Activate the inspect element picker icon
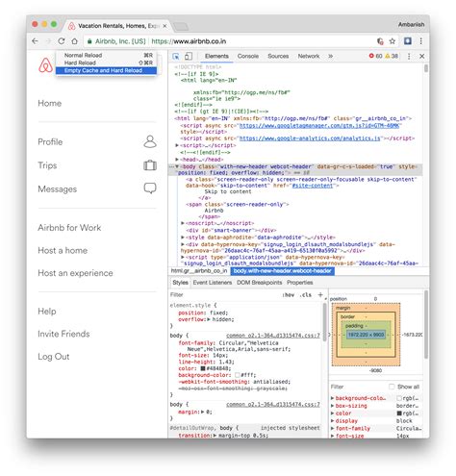Screen dimensions: 456x476 pyautogui.click(x=176, y=57)
